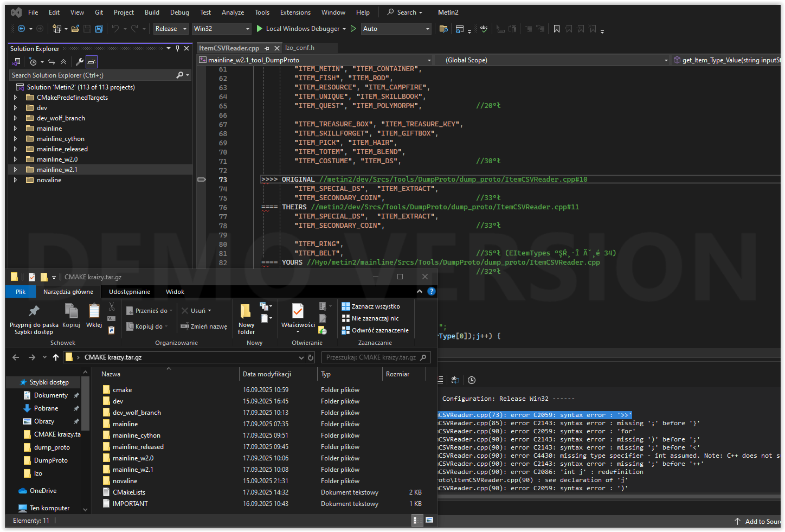Switch to the lzo_conf.h tab
The width and height of the screenshot is (785, 532).
[x=300, y=48]
